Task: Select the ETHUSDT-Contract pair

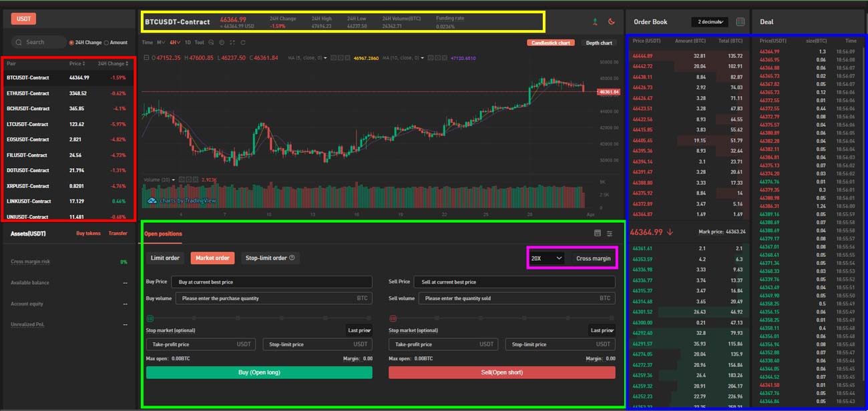Action: pyautogui.click(x=68, y=93)
